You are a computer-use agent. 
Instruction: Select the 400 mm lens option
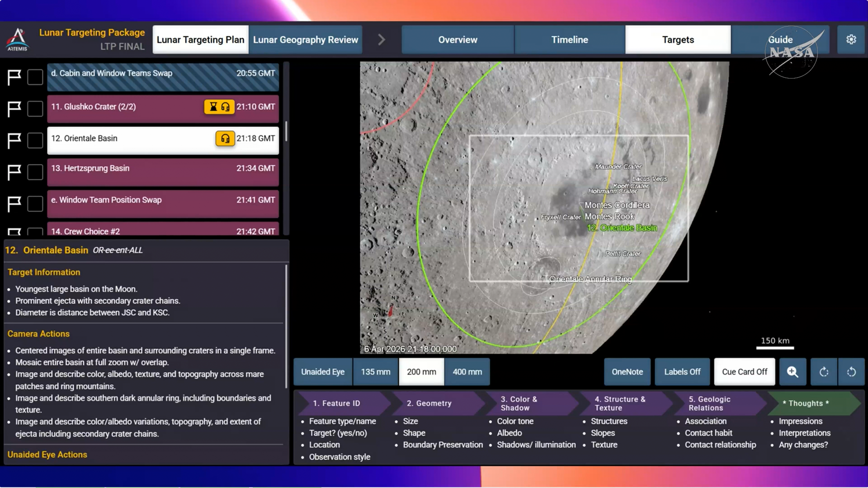pos(467,372)
